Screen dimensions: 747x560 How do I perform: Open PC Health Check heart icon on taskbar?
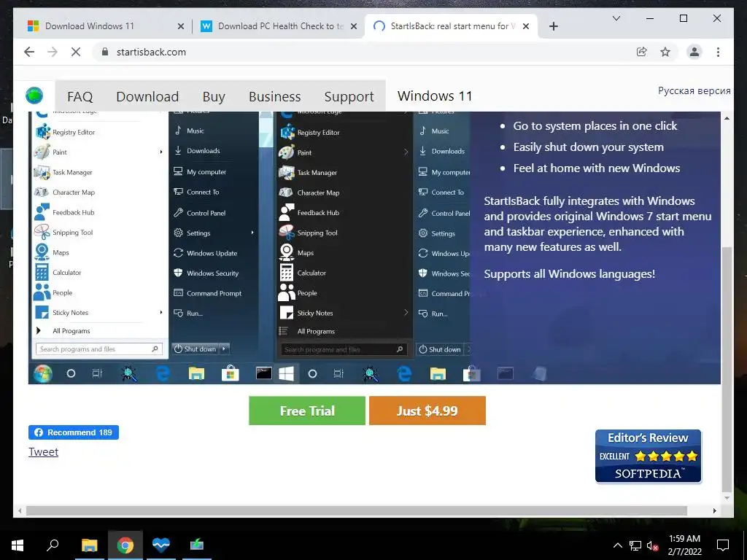click(161, 545)
